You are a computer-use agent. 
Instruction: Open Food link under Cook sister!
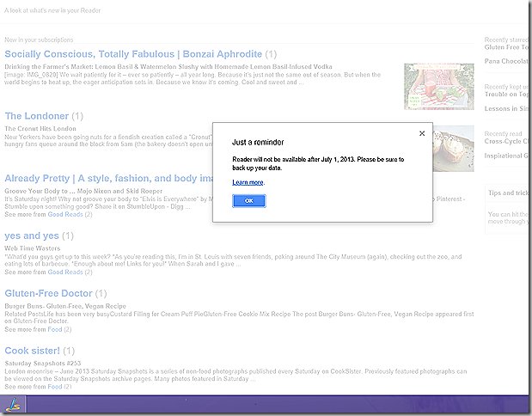(55, 387)
